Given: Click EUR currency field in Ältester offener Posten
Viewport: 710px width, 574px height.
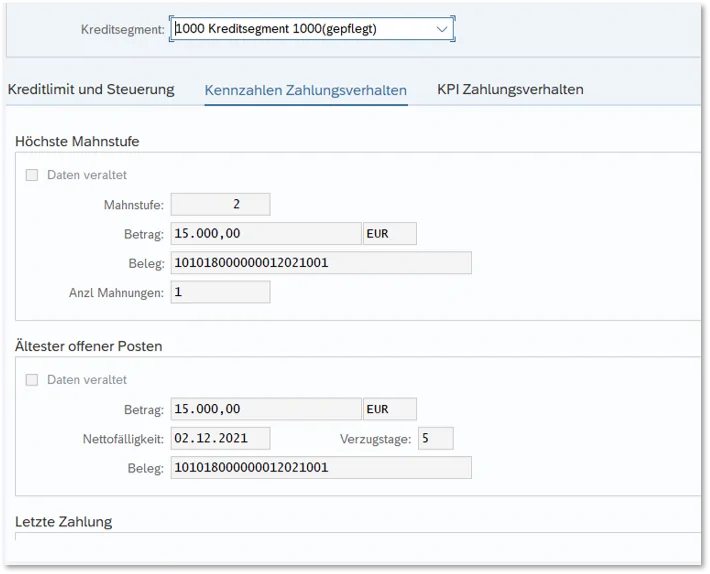Looking at the screenshot, I should (x=389, y=409).
